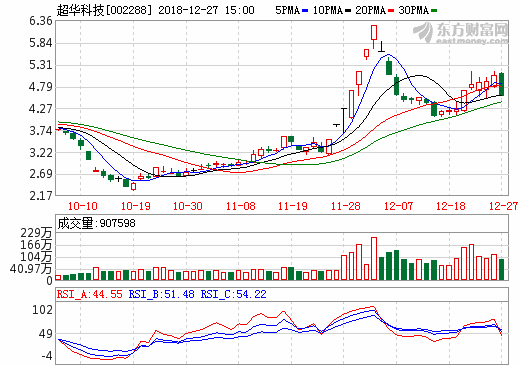
Task: Select the blue 5PMA legend swatch
Action: coord(305,11)
